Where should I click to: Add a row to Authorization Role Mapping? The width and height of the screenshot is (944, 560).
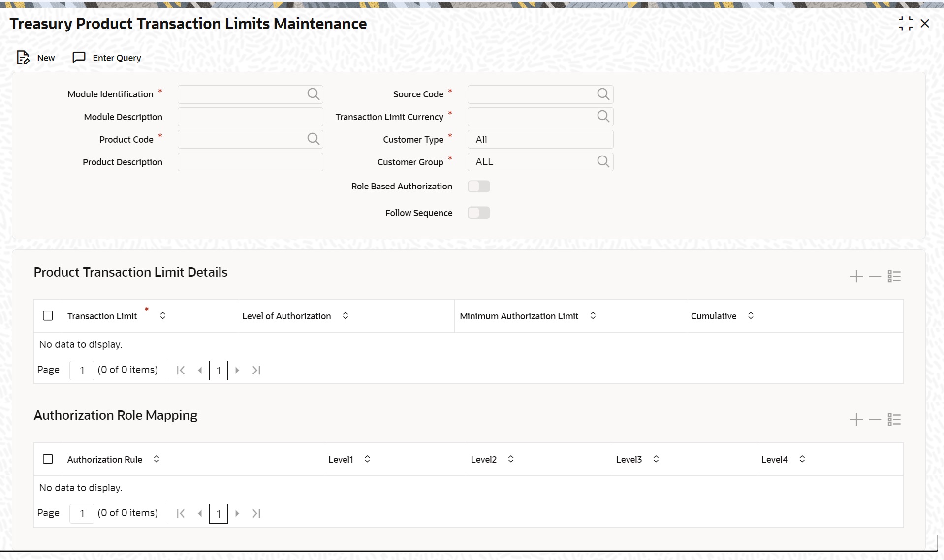(x=855, y=419)
